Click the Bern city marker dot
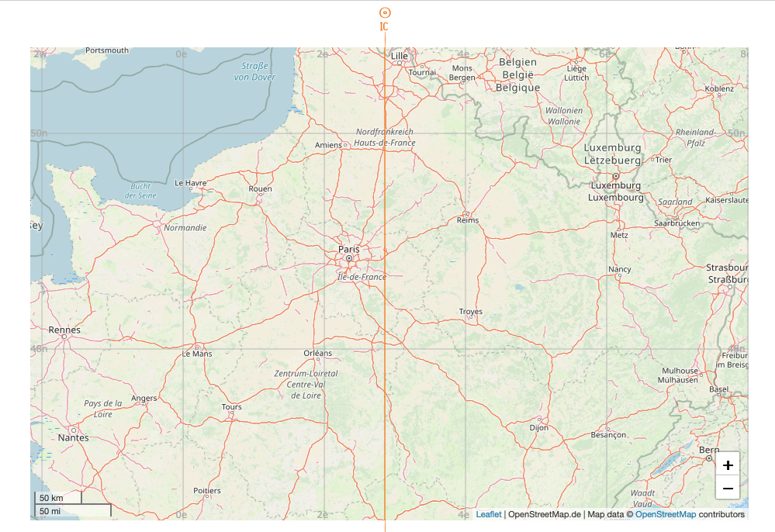The width and height of the screenshot is (775, 532). (x=709, y=458)
